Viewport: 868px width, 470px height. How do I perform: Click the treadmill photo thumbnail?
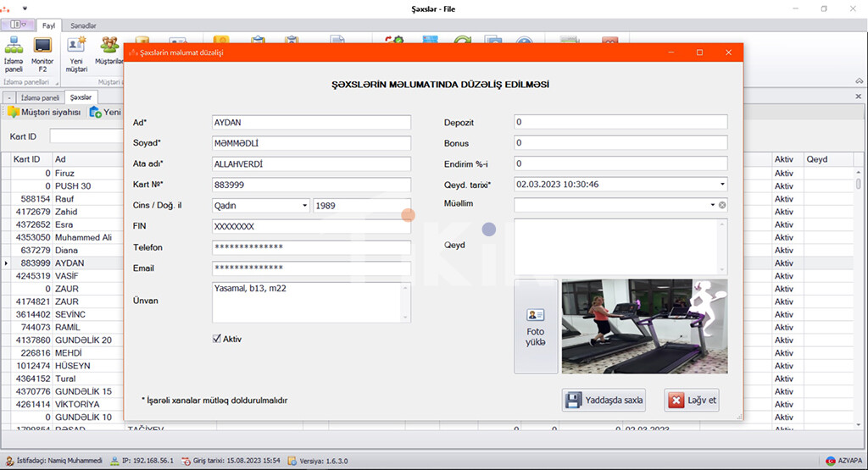tap(644, 326)
